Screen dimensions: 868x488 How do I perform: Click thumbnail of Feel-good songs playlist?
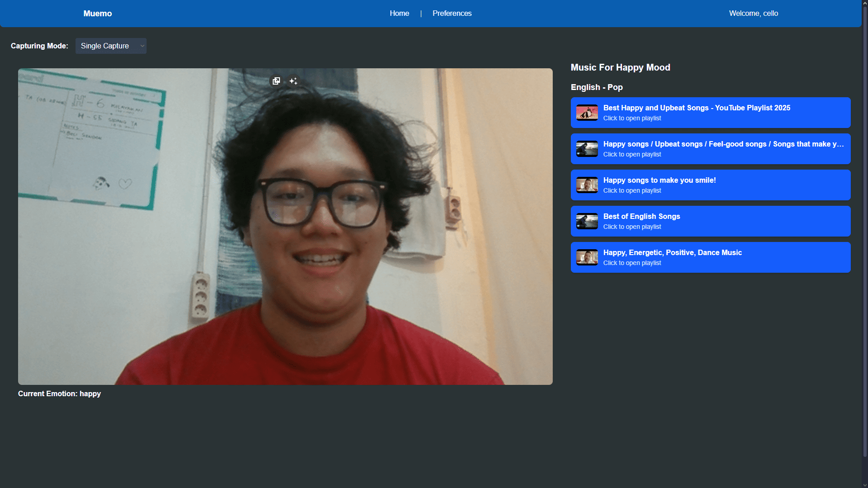pyautogui.click(x=587, y=149)
